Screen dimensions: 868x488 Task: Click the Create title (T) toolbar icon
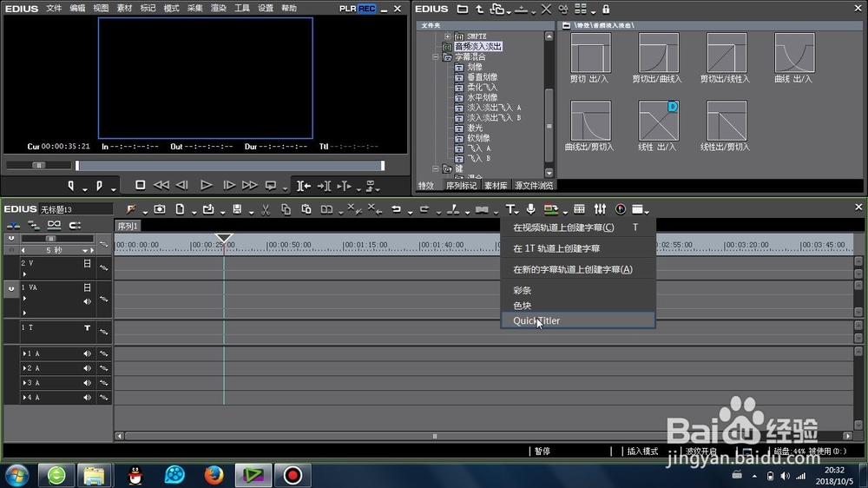(x=510, y=209)
